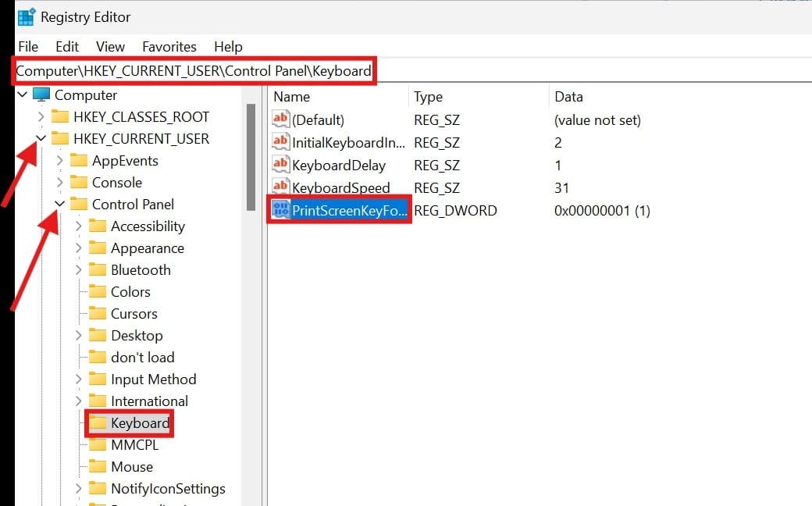
Task: Select the InitialKeyboardIn... string value icon
Action: [280, 142]
